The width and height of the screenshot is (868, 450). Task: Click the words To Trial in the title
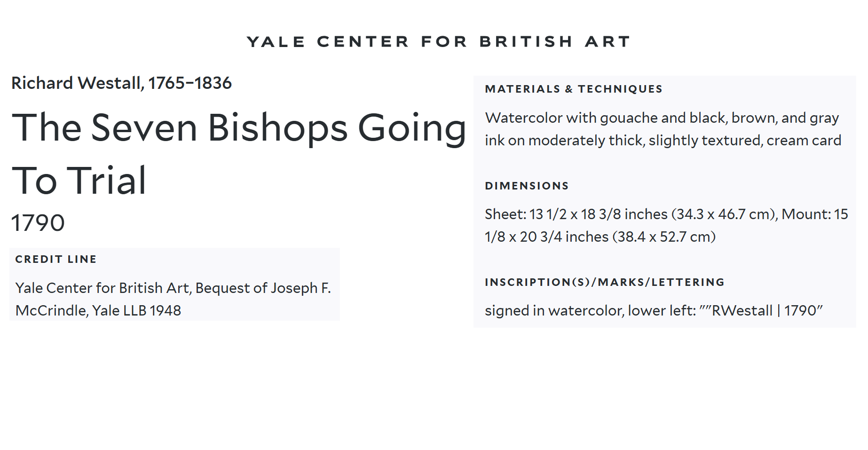tap(79, 181)
